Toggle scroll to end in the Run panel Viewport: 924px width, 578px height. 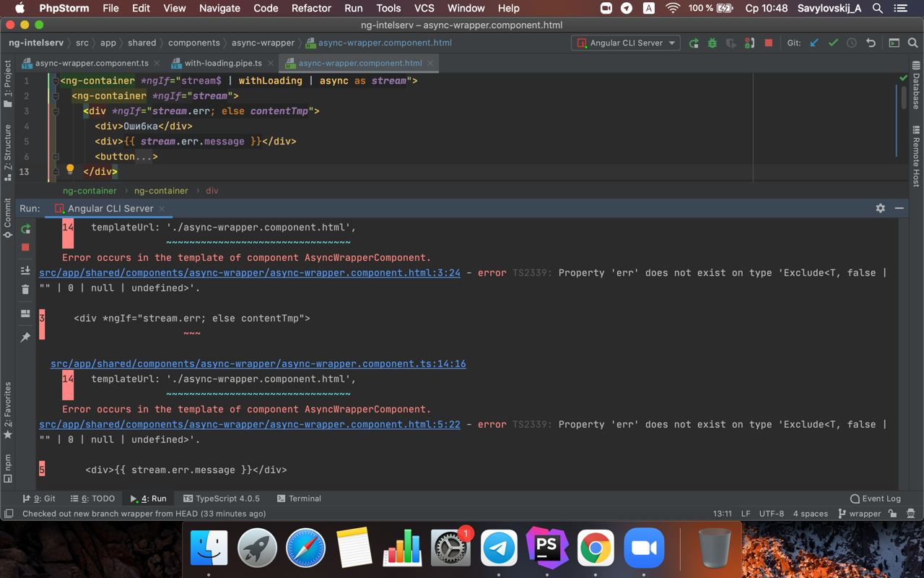pyautogui.click(x=25, y=270)
